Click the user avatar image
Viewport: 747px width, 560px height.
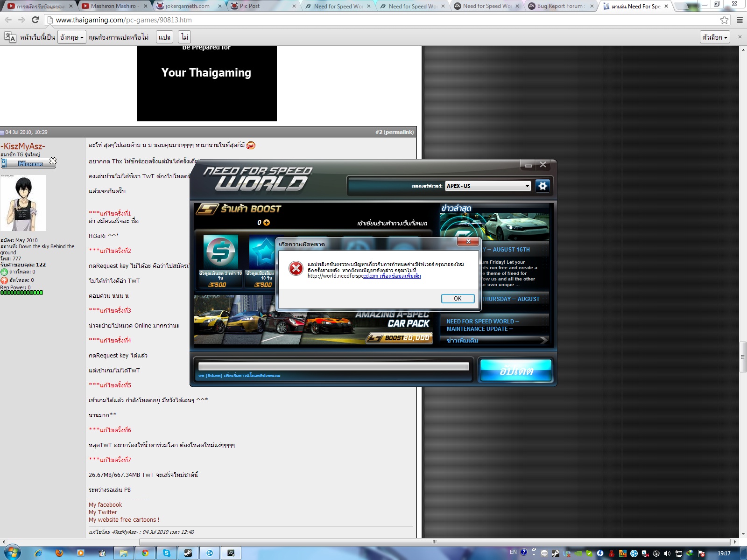[x=23, y=203]
